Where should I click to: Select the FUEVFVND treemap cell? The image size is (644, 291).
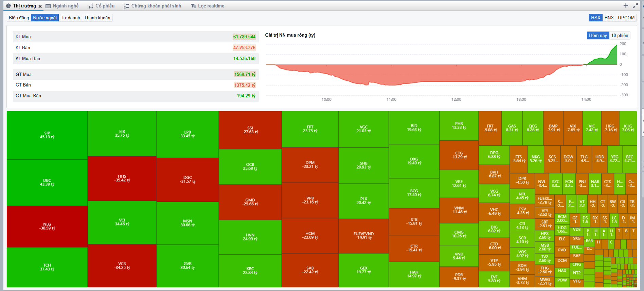point(364,236)
